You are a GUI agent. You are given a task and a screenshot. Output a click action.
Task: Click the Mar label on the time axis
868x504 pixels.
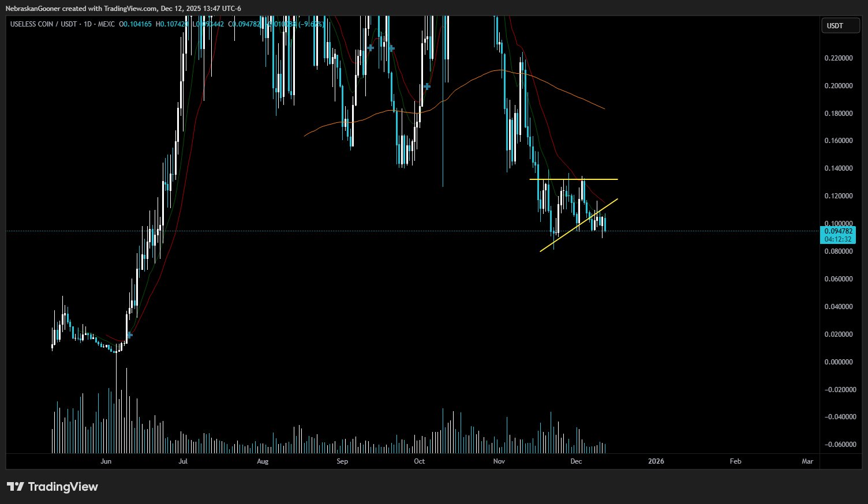coord(807,461)
